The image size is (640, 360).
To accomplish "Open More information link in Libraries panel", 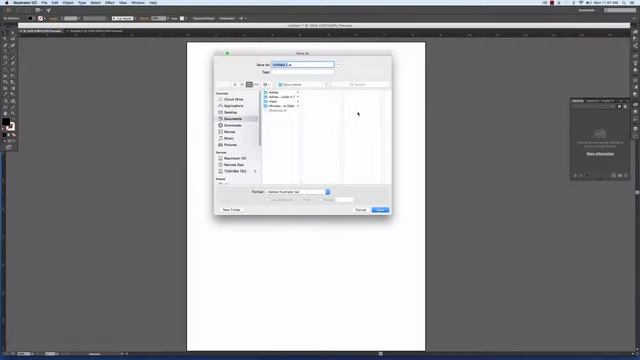I will 600,154.
